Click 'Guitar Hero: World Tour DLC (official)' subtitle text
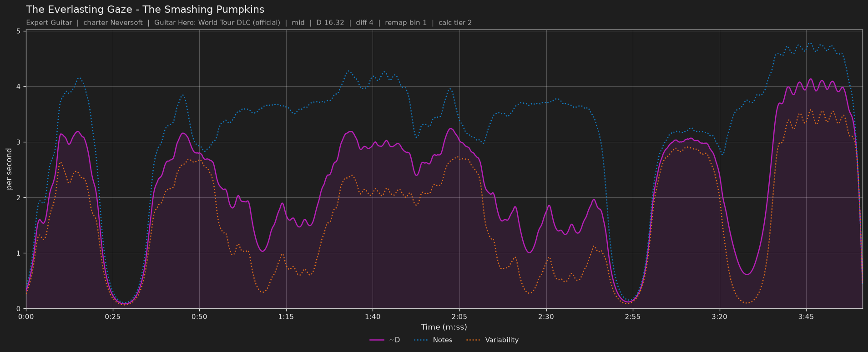This screenshot has width=868, height=352. [x=217, y=23]
